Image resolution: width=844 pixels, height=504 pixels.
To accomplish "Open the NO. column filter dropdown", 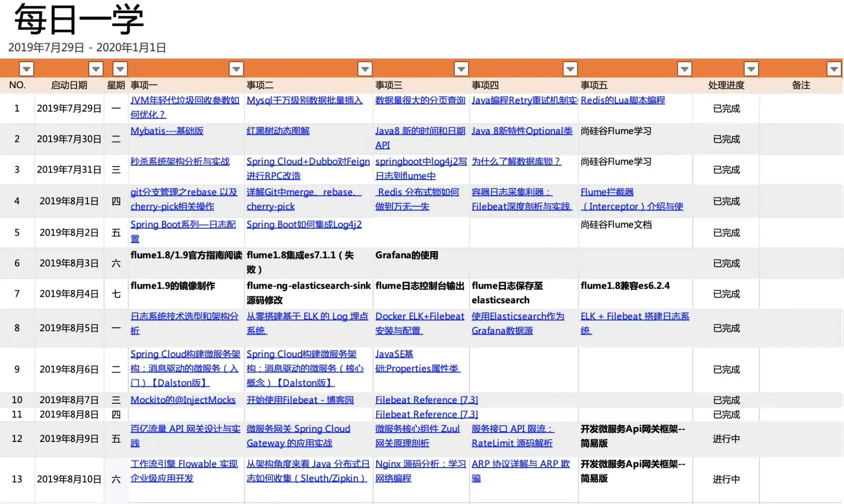I will tap(27, 69).
